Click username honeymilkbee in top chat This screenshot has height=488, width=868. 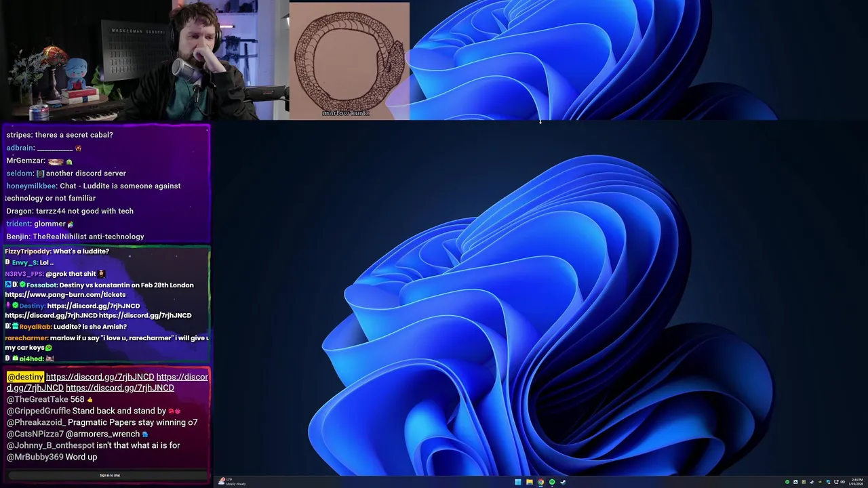coord(31,186)
